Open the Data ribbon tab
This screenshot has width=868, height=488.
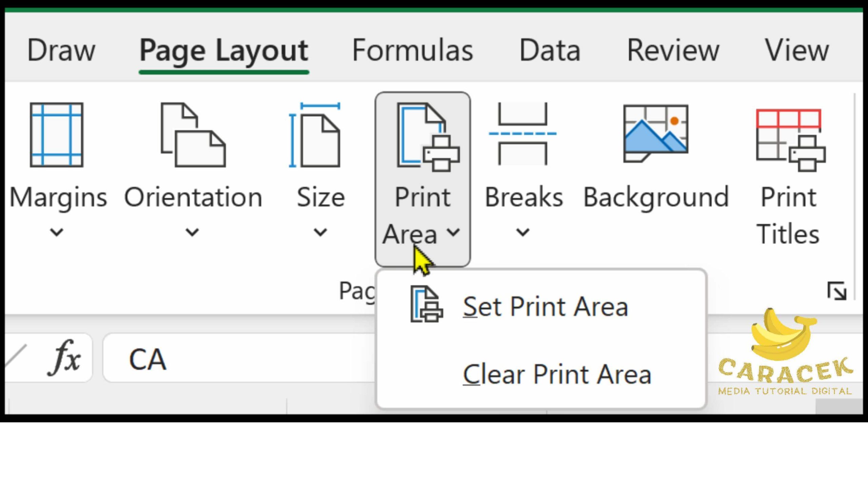550,50
